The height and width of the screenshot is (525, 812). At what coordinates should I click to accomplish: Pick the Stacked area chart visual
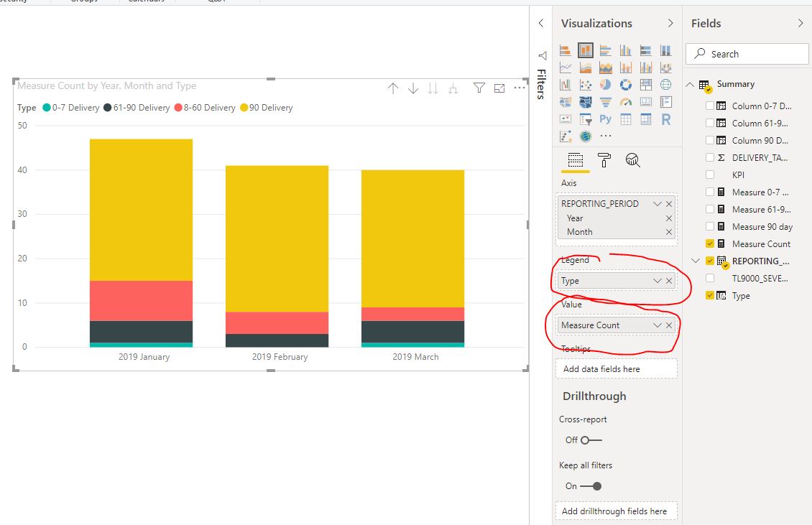coord(605,68)
